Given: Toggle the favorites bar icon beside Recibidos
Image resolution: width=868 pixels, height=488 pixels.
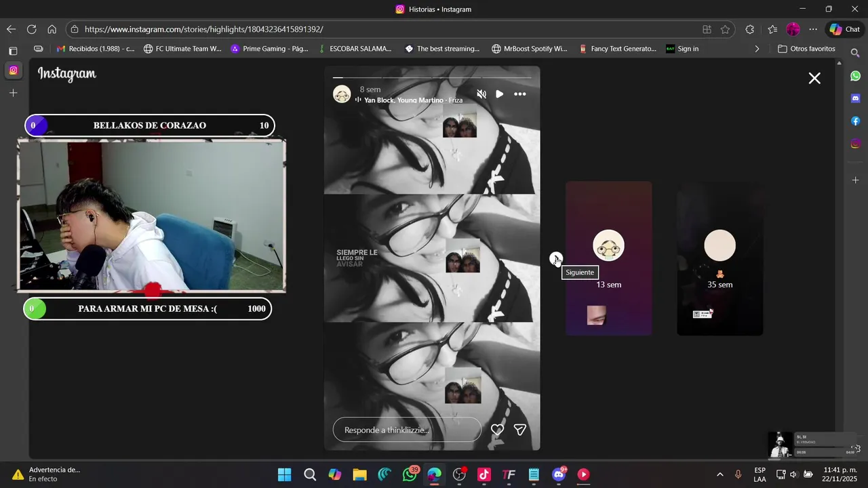Looking at the screenshot, I should click(39, 49).
